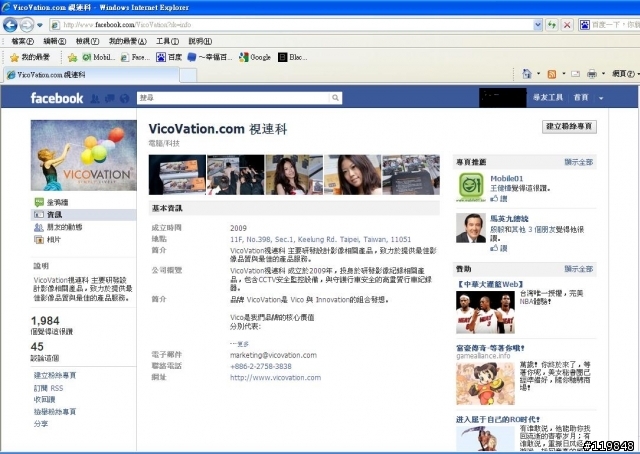Click the +886-2-2758-3838 phone link
640x454 pixels.
[260, 367]
